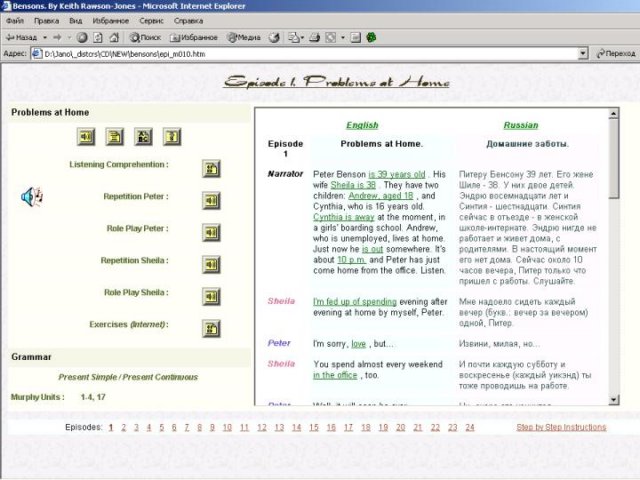Click the Russian column header link

pos(521,125)
